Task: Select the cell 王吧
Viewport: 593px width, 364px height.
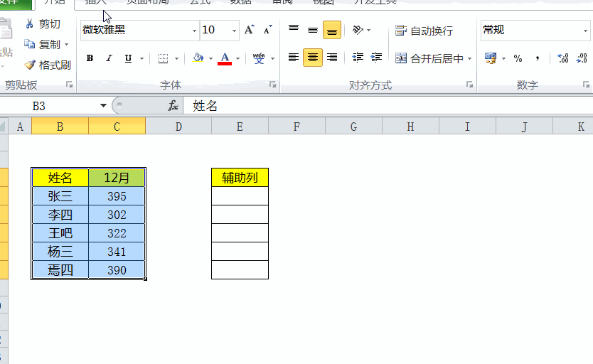Action: coord(60,233)
